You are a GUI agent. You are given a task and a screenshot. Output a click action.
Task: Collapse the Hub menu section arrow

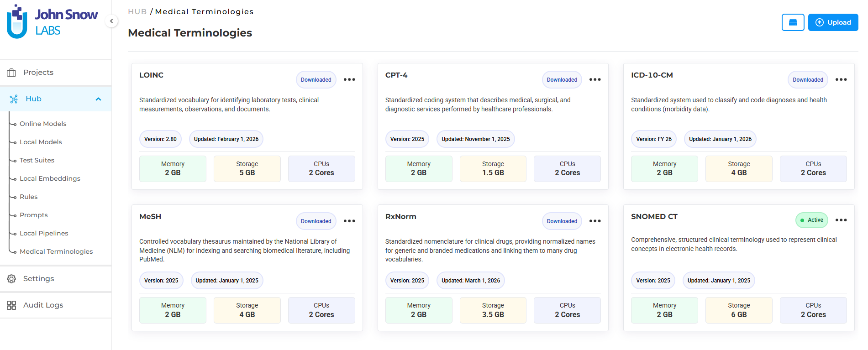coord(98,99)
